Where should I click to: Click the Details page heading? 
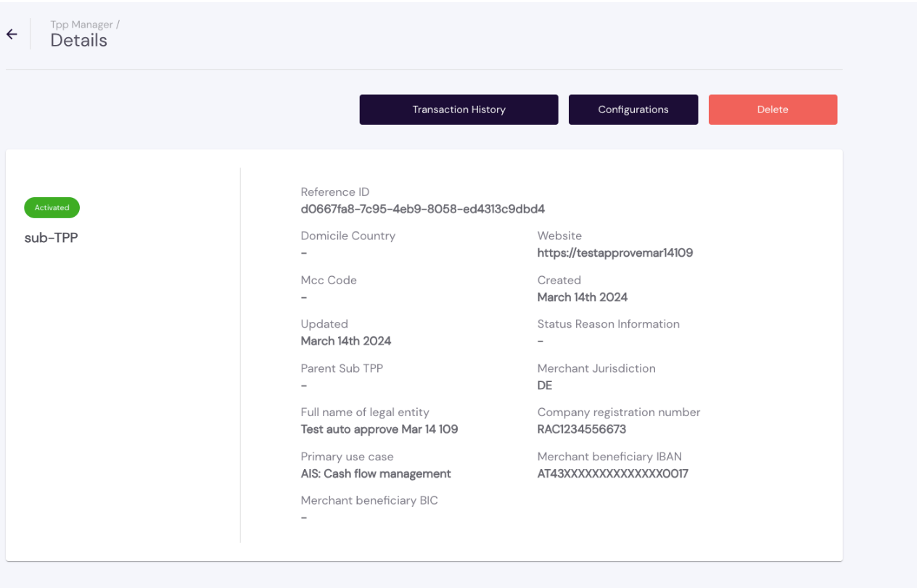(78, 41)
